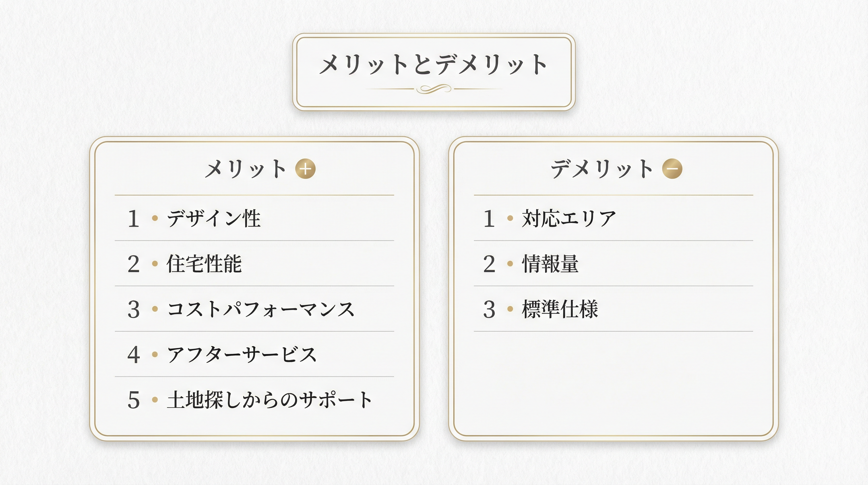
Task: Click the コストパフォーマンス entry
Action: [261, 309]
